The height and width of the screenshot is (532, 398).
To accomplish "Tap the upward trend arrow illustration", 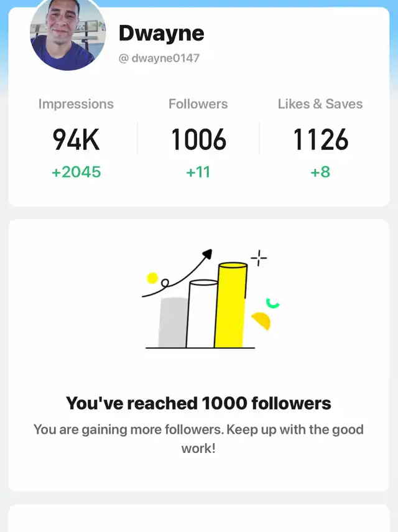I will click(177, 273).
